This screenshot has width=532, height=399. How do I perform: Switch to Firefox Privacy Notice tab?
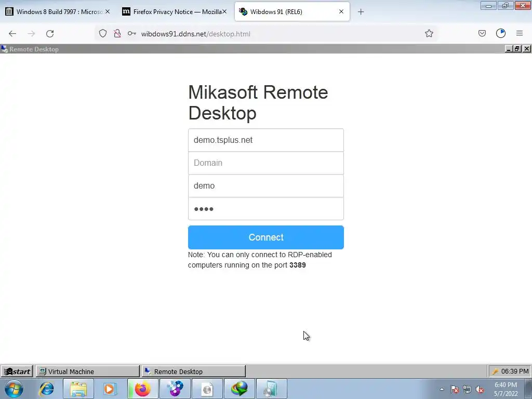(175, 12)
